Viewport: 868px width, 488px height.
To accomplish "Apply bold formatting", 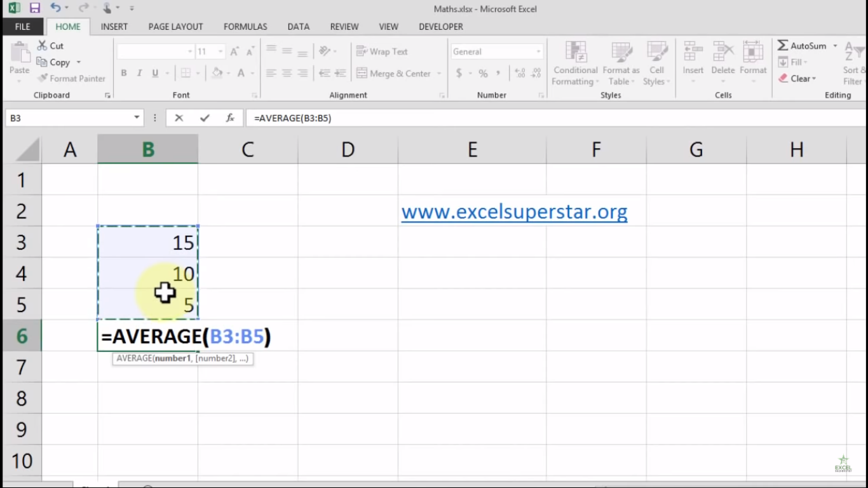I will click(124, 73).
